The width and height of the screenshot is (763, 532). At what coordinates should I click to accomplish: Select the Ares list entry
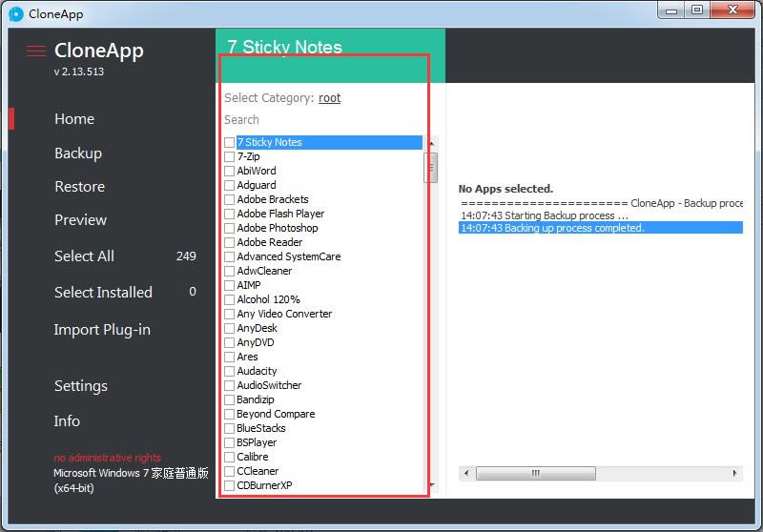pos(247,357)
